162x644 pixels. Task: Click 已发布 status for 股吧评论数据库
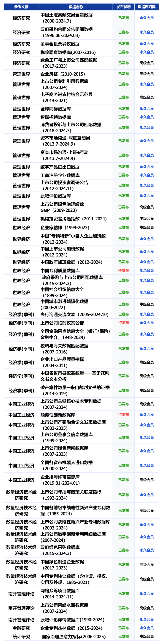123,196
